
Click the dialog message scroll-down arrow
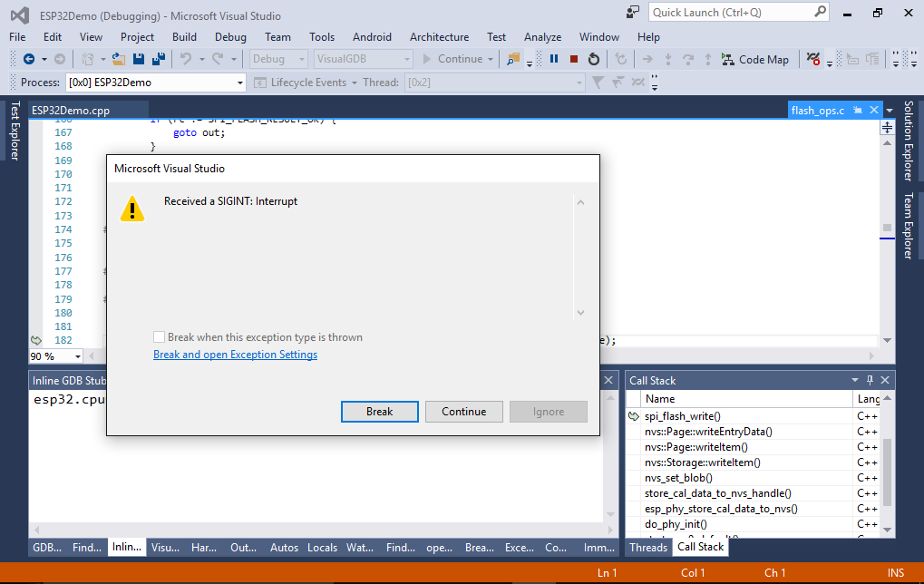pos(580,312)
